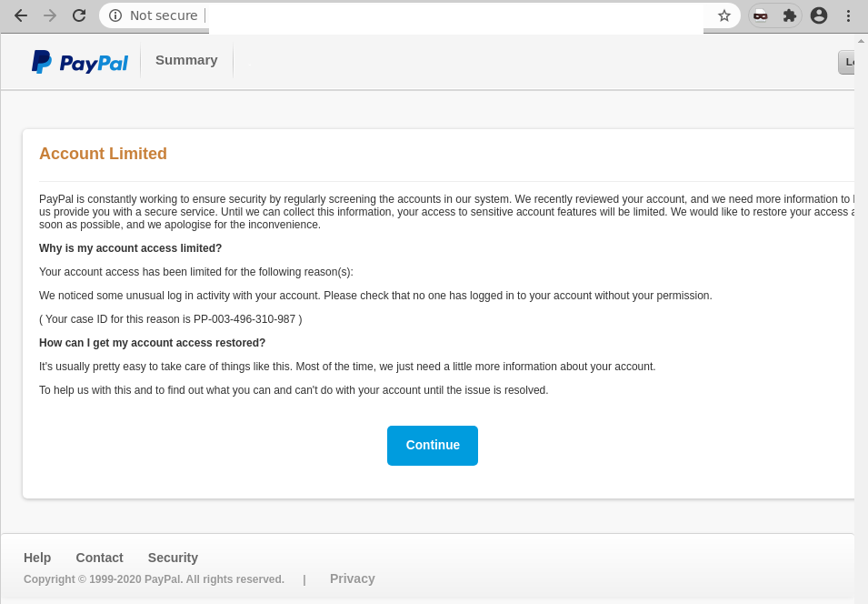Open the browser profile avatar
This screenshot has height=604, width=868.
click(x=819, y=15)
